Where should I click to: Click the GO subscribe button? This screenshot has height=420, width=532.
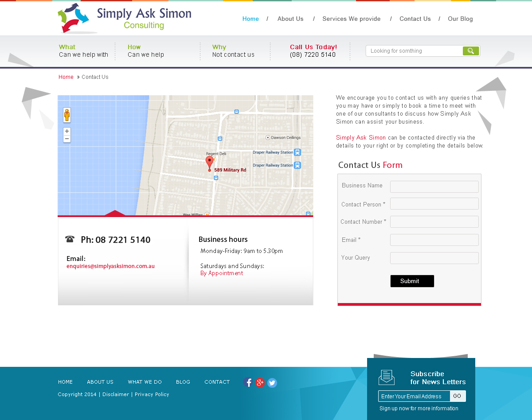[x=458, y=396]
